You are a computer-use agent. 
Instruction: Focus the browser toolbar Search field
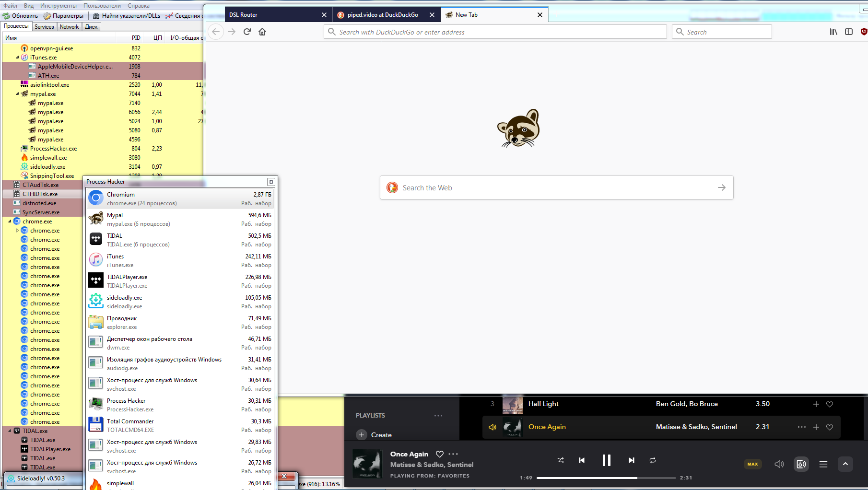click(x=722, y=32)
